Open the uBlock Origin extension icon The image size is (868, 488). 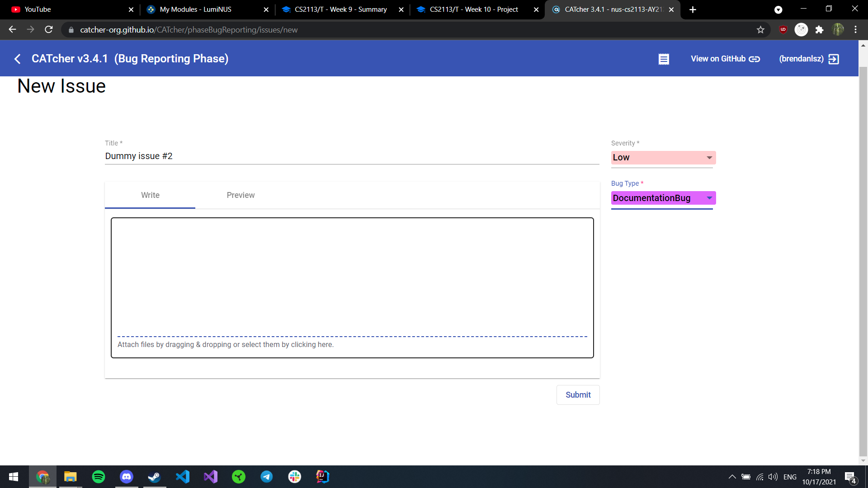click(x=783, y=30)
